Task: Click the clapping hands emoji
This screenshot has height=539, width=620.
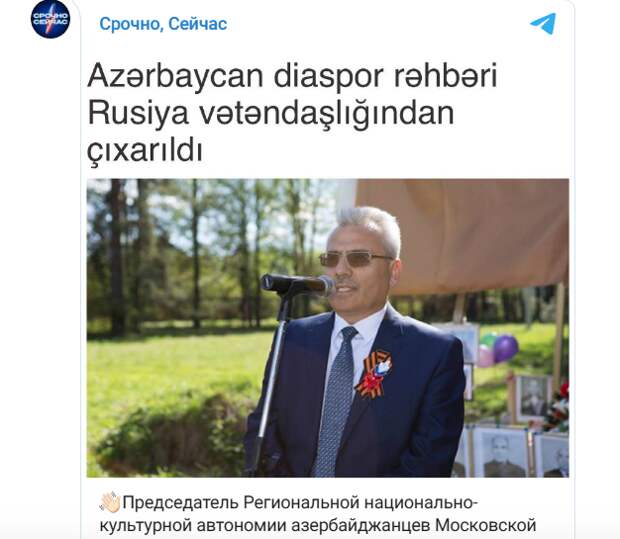Action: [110, 503]
